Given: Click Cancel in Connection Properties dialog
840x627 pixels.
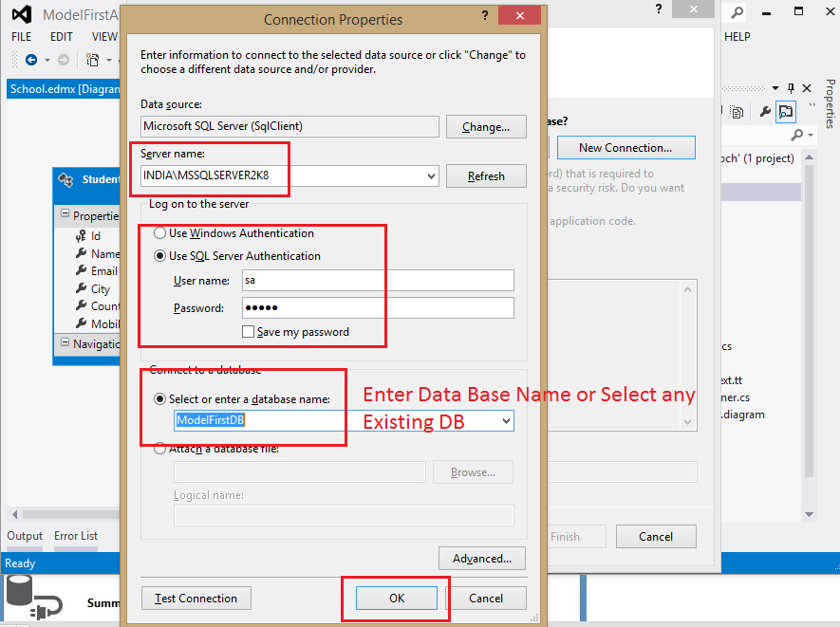Looking at the screenshot, I should [485, 599].
